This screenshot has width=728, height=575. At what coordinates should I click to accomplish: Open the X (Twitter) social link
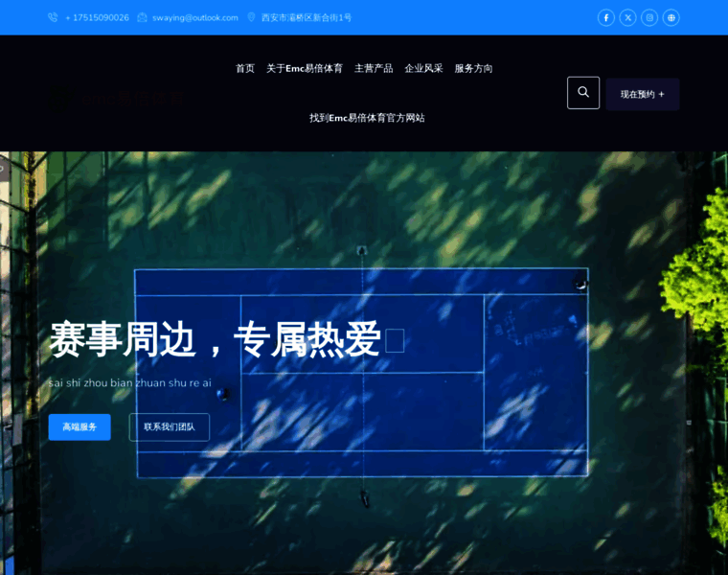pyautogui.click(x=627, y=17)
